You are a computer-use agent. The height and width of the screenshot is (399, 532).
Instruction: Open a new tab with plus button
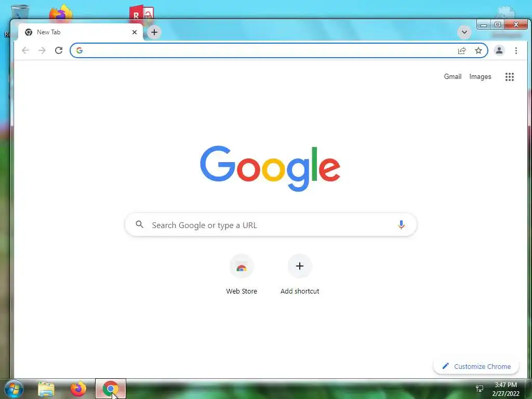[154, 32]
